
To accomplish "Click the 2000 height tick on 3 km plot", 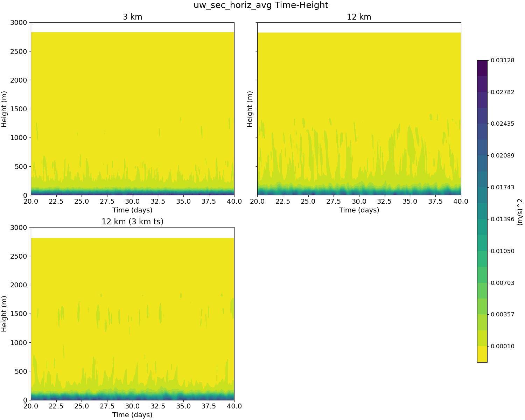I will pyautogui.click(x=20, y=80).
